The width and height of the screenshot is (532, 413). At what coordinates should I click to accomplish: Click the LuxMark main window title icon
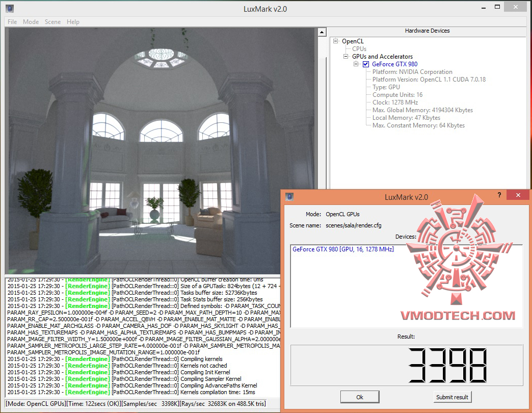point(10,9)
